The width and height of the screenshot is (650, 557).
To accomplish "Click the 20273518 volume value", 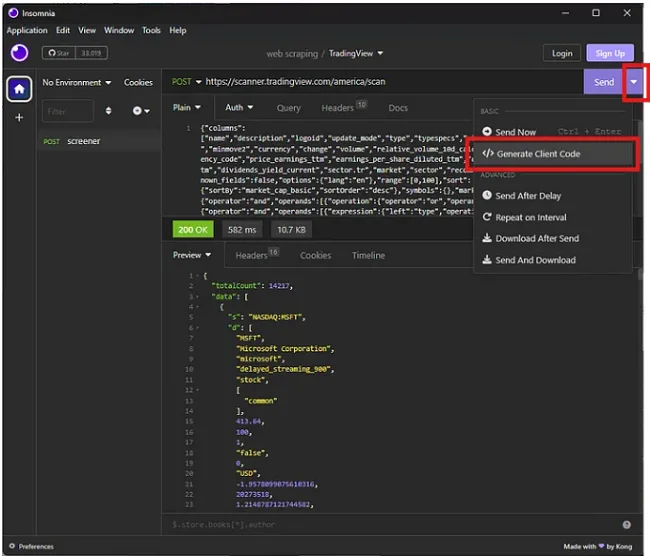I will click(x=254, y=494).
